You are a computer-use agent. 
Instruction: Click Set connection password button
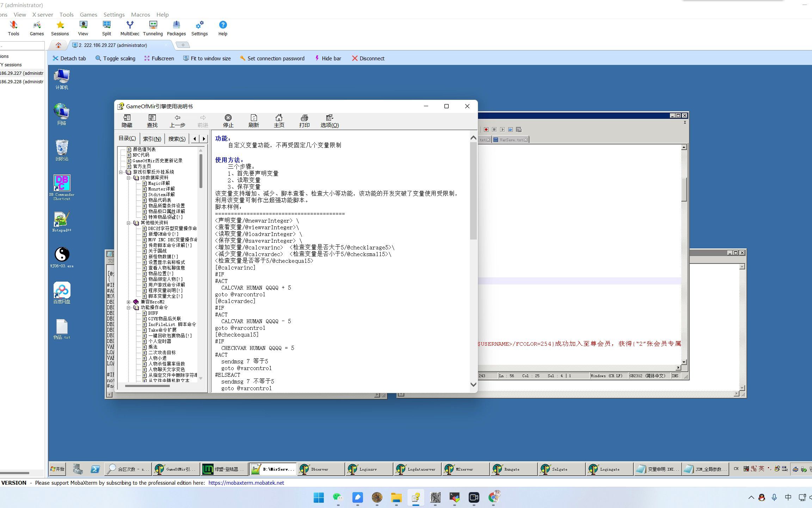coord(272,59)
